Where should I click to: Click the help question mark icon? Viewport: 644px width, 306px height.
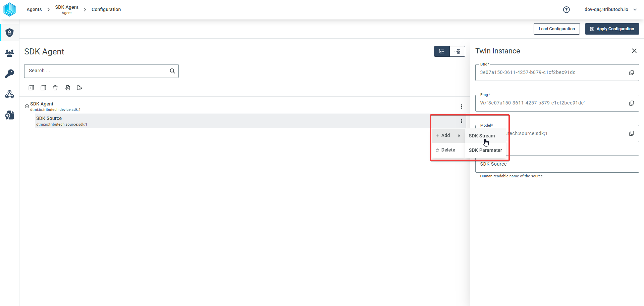(567, 10)
